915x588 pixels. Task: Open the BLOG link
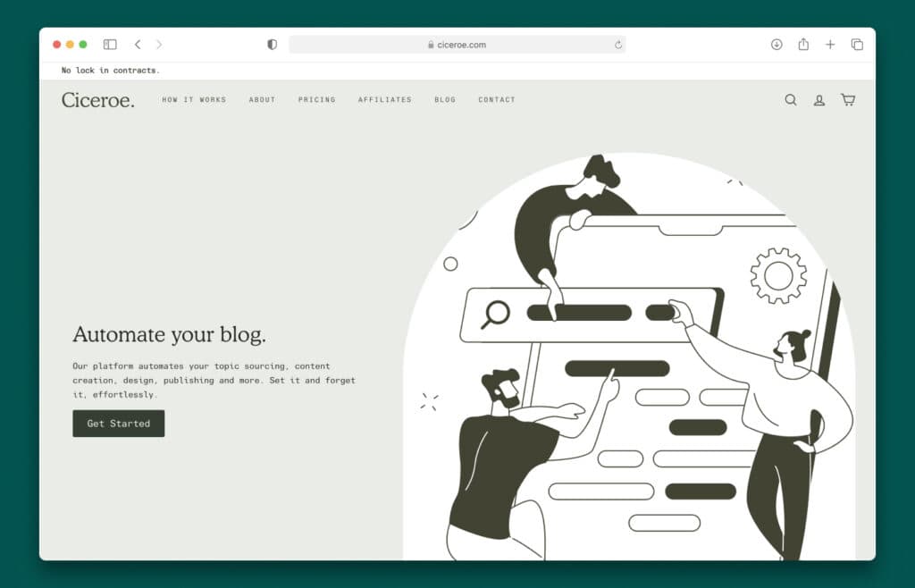[444, 100]
